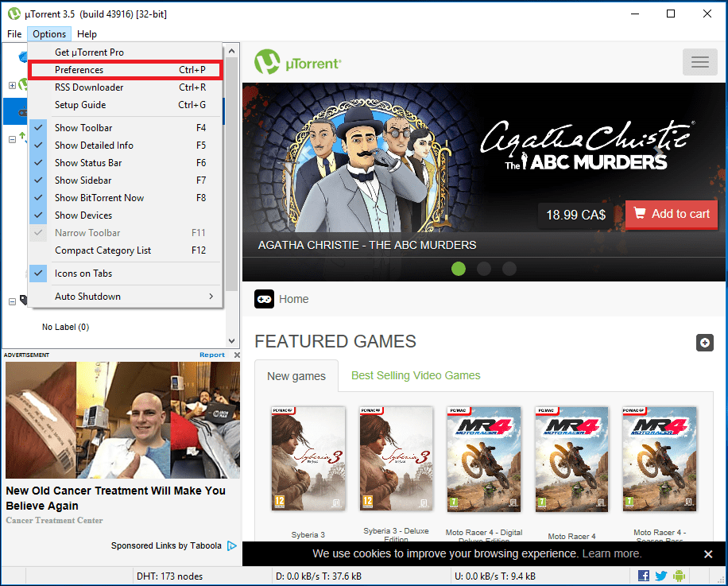The height and width of the screenshot is (586, 728).
Task: Open the cancer treatment ad headline
Action: (x=115, y=499)
